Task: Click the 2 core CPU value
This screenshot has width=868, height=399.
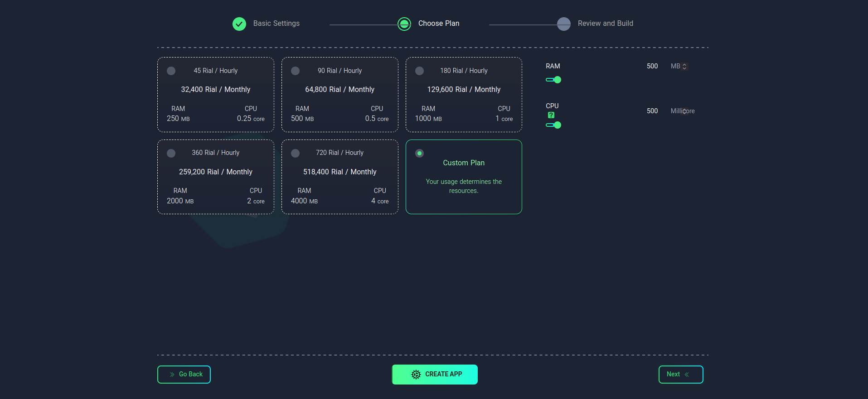Action: 256,201
